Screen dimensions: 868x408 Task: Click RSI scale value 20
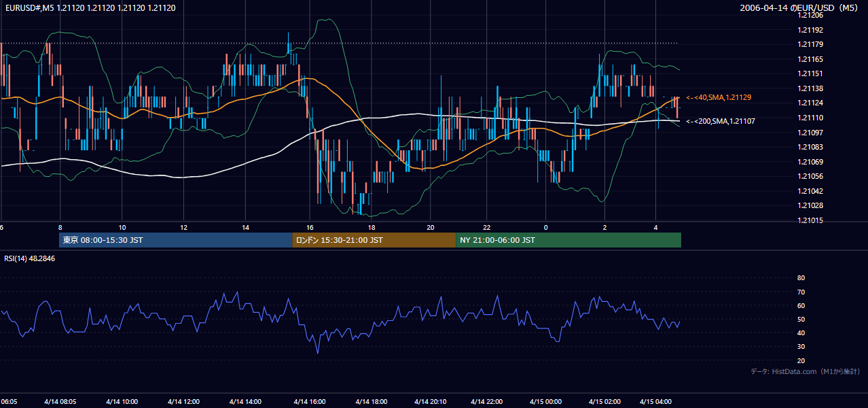[x=801, y=360]
